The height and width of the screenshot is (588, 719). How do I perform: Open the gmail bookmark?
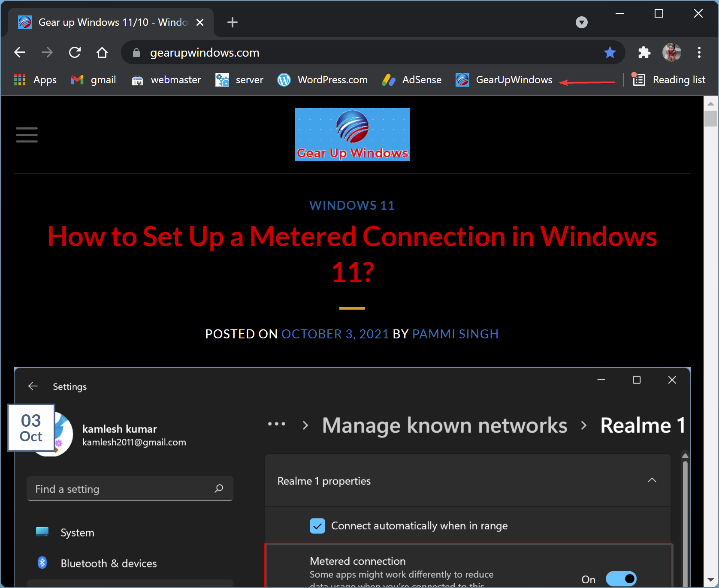[x=94, y=80]
